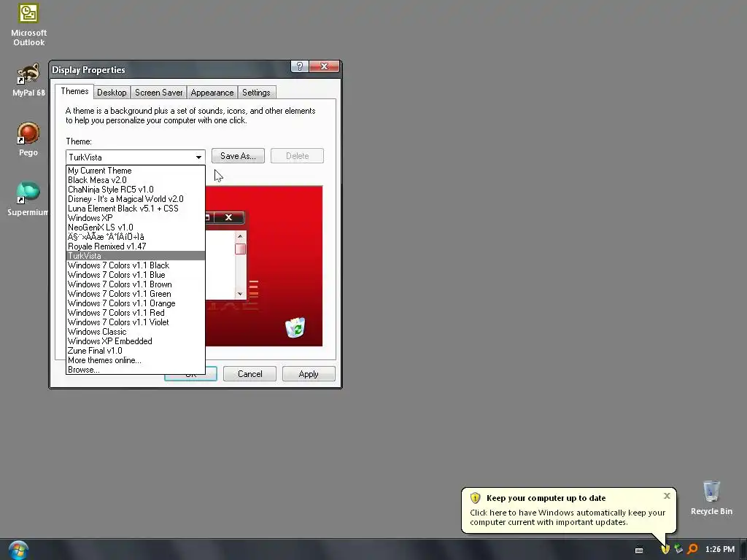The height and width of the screenshot is (560, 747).
Task: Switch to the Screen Saver tab
Action: 158,93
